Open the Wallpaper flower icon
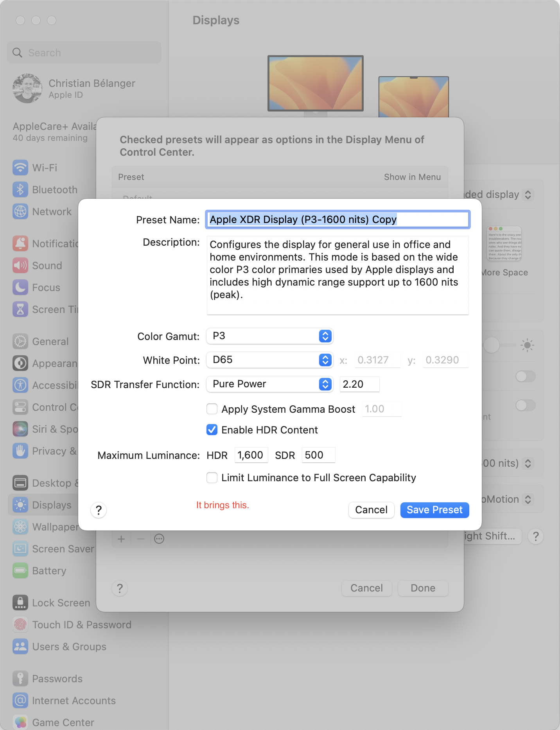Screen dimensions: 560x730 point(20,527)
